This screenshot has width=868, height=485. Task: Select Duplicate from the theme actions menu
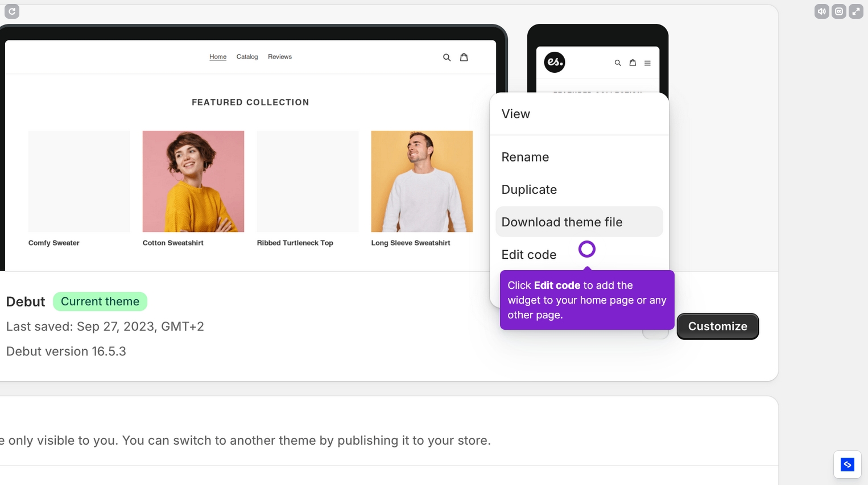coord(529,189)
